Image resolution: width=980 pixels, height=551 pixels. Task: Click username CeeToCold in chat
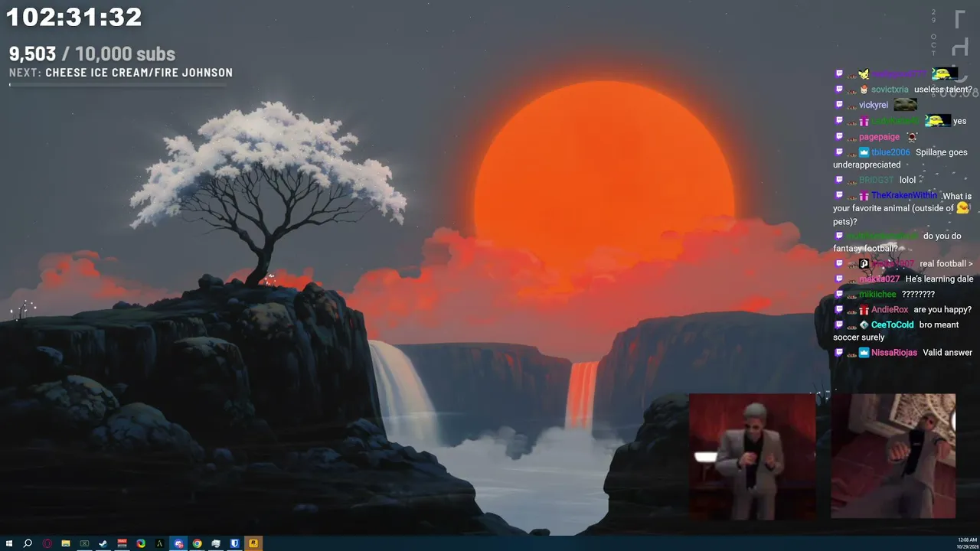click(x=892, y=325)
